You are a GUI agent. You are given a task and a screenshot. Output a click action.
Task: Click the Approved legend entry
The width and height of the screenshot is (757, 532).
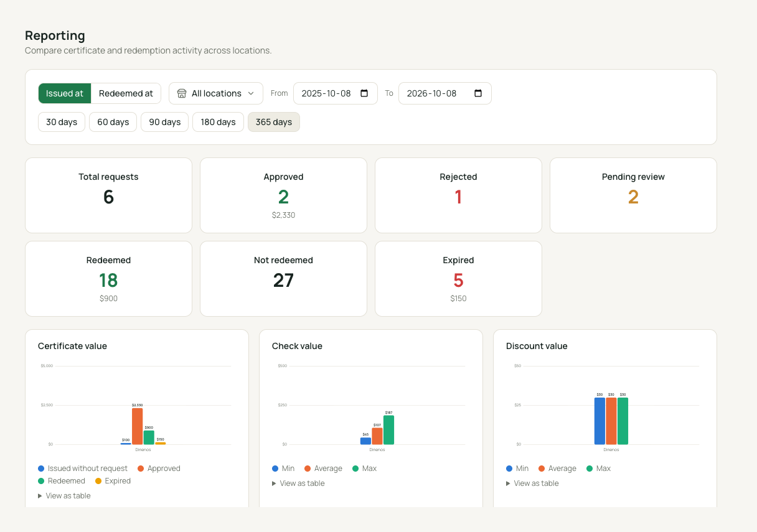[159, 469]
